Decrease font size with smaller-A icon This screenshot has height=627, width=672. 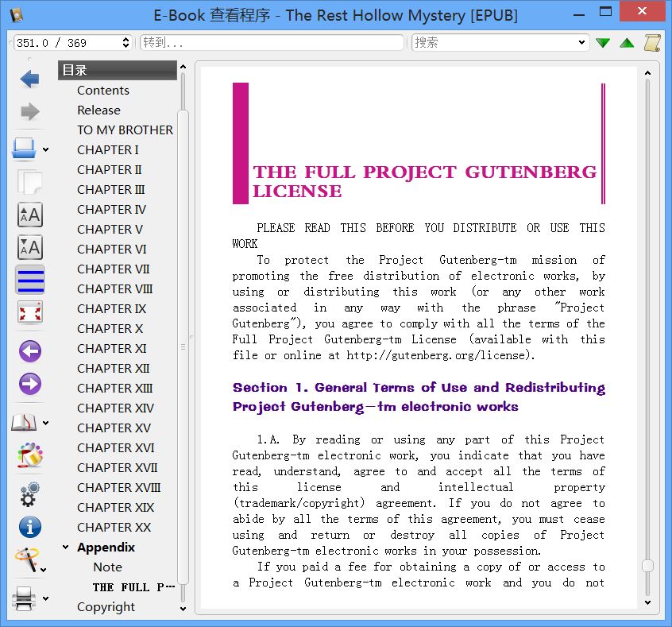coord(29,247)
